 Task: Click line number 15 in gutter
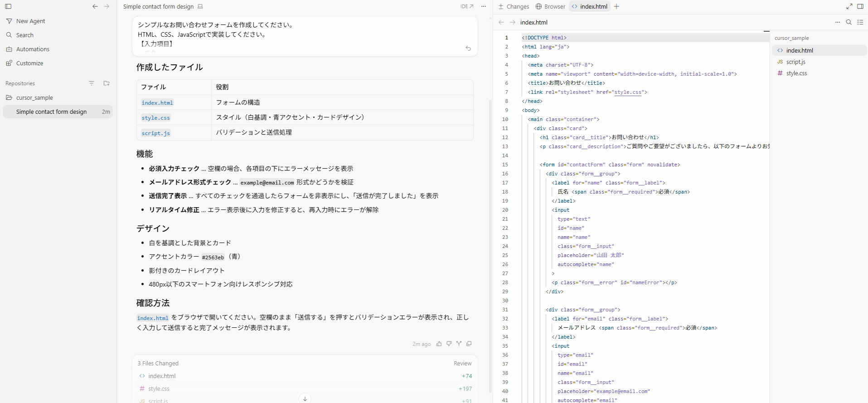pos(505,165)
